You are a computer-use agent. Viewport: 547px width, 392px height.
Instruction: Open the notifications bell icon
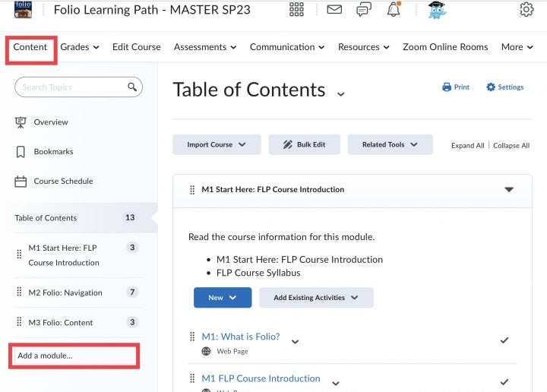coord(394,9)
